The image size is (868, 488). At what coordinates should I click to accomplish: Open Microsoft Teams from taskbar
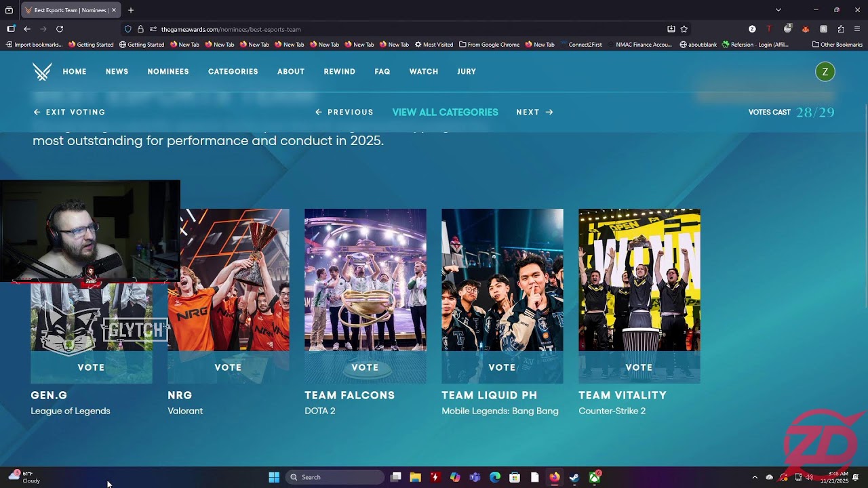tap(475, 477)
